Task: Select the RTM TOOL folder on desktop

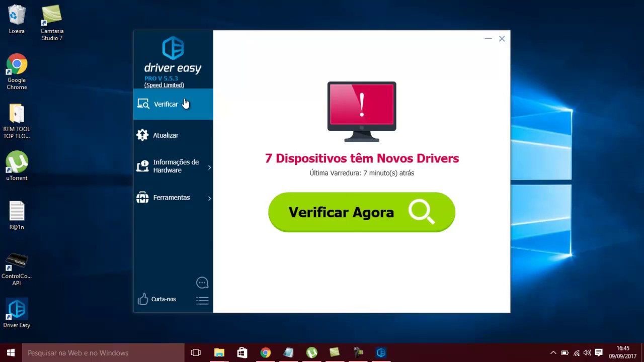Action: (17, 121)
